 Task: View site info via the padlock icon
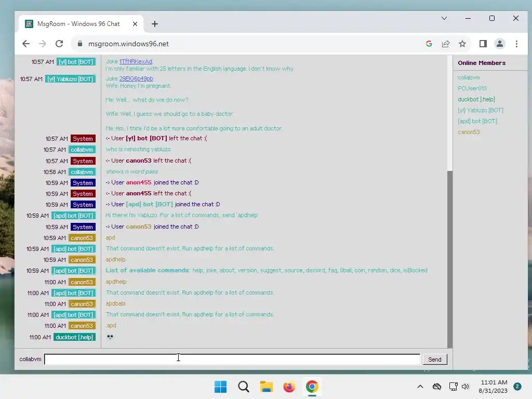[79, 44]
